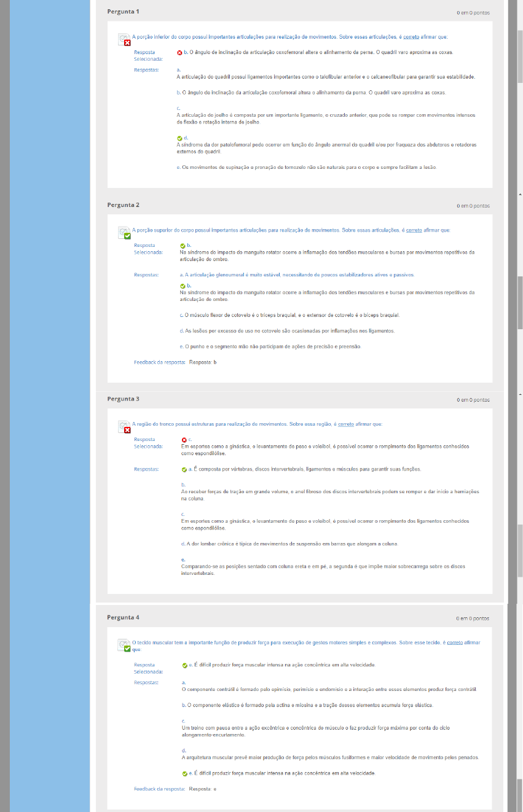Image resolution: width=523 pixels, height=812 pixels.
Task: Click the incorrect status icon for Pergunta 3
Action: [124, 427]
